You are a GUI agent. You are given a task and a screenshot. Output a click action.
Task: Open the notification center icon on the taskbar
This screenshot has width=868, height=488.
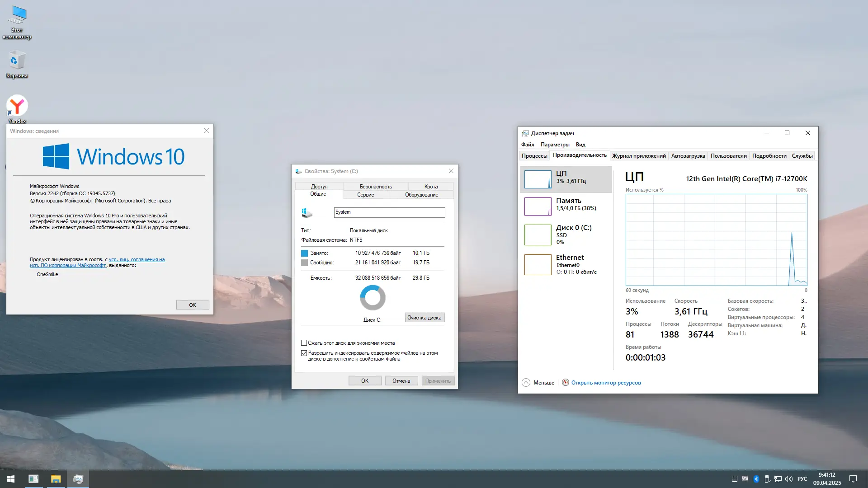853,479
